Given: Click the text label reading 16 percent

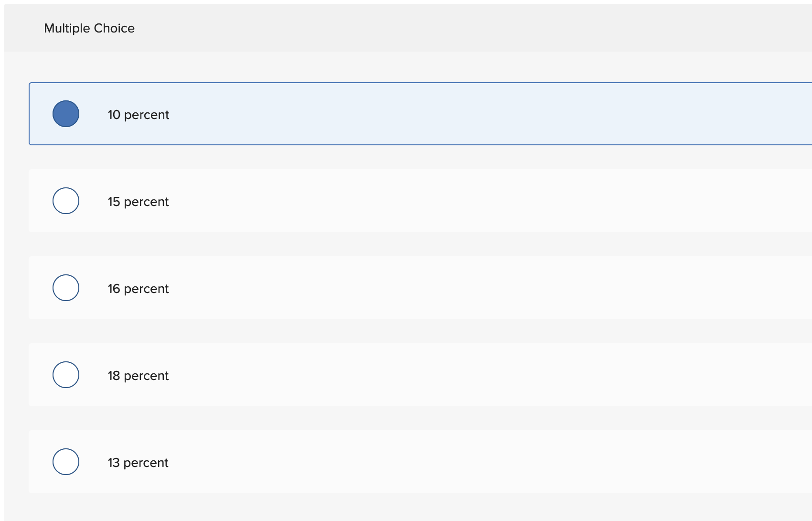Looking at the screenshot, I should tap(138, 289).
